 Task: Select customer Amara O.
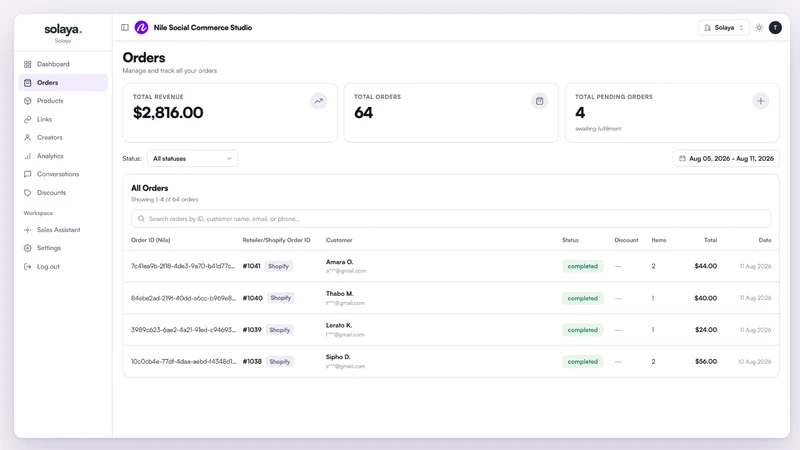click(x=340, y=262)
